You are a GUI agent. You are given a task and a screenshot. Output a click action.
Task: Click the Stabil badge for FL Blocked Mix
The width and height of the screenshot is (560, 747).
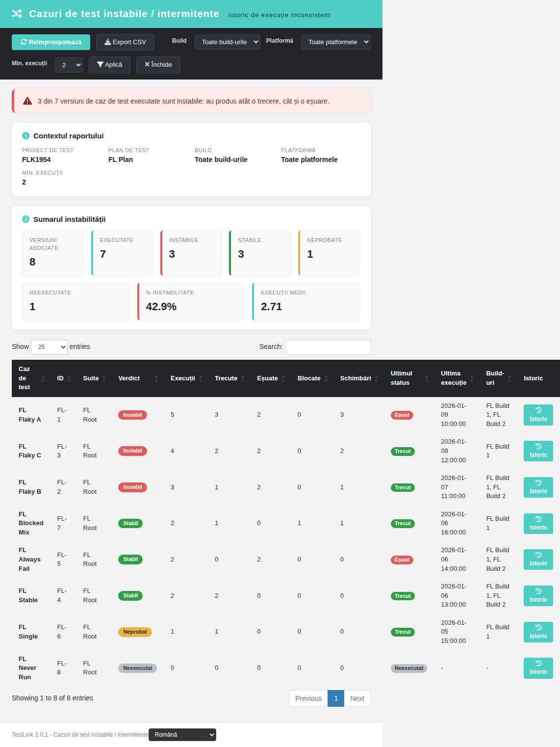(130, 523)
